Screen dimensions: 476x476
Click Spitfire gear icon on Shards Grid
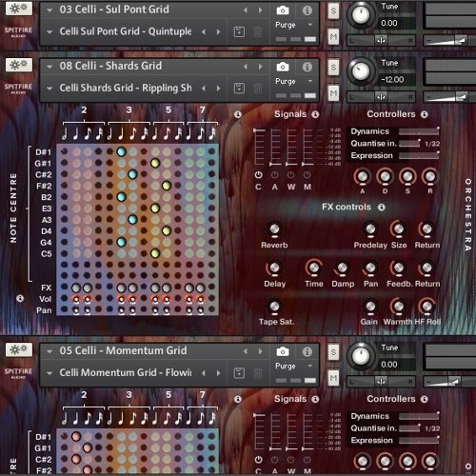[19, 65]
